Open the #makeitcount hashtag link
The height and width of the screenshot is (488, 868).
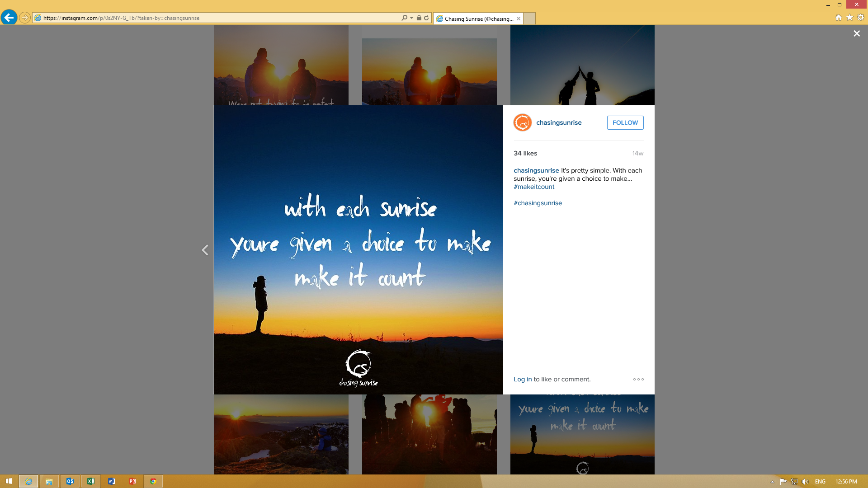click(x=534, y=187)
